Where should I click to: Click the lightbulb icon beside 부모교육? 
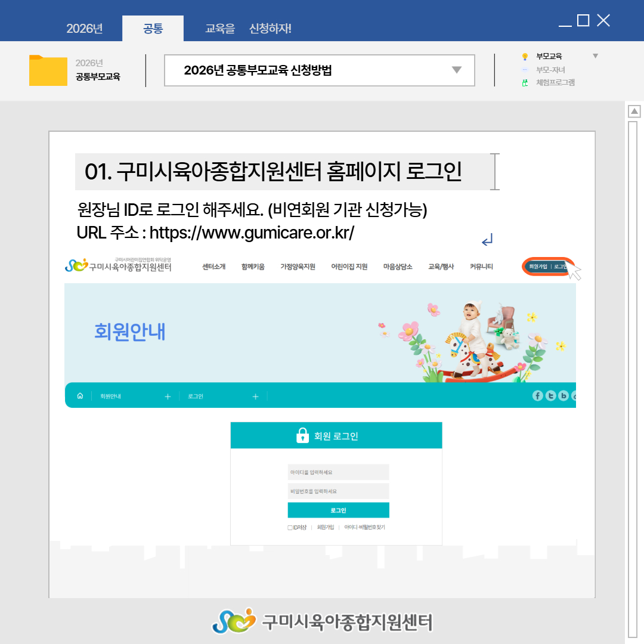coord(525,57)
